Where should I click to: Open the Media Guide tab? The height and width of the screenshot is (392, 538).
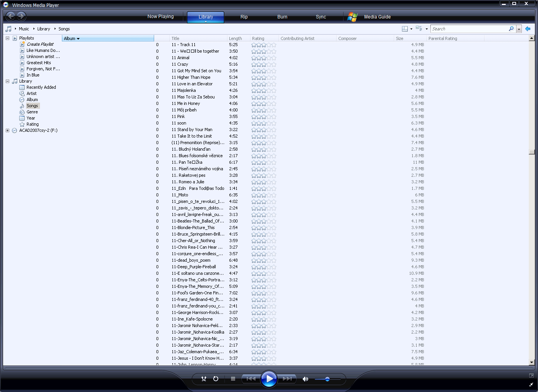(377, 17)
